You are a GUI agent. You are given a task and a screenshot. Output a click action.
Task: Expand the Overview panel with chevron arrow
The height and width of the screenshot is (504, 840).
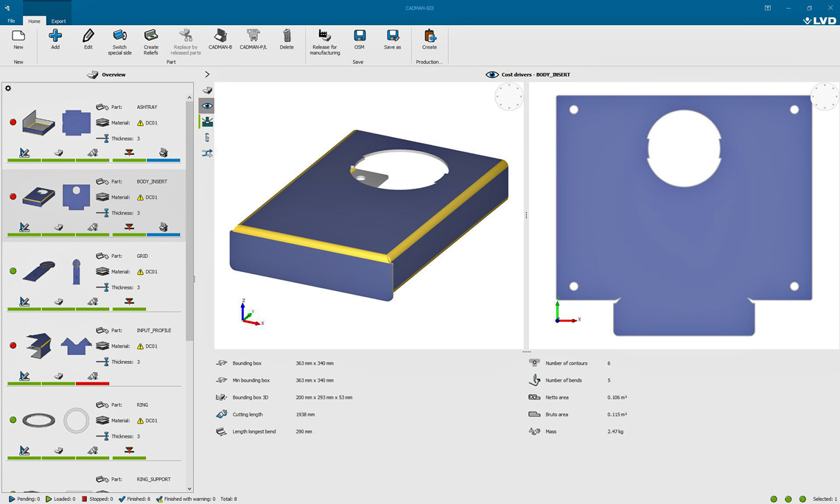(207, 74)
